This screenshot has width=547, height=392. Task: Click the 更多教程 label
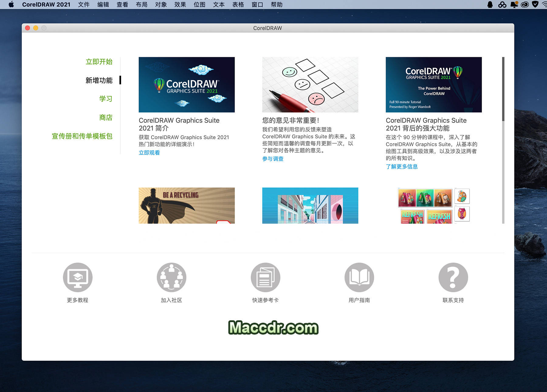(x=77, y=300)
